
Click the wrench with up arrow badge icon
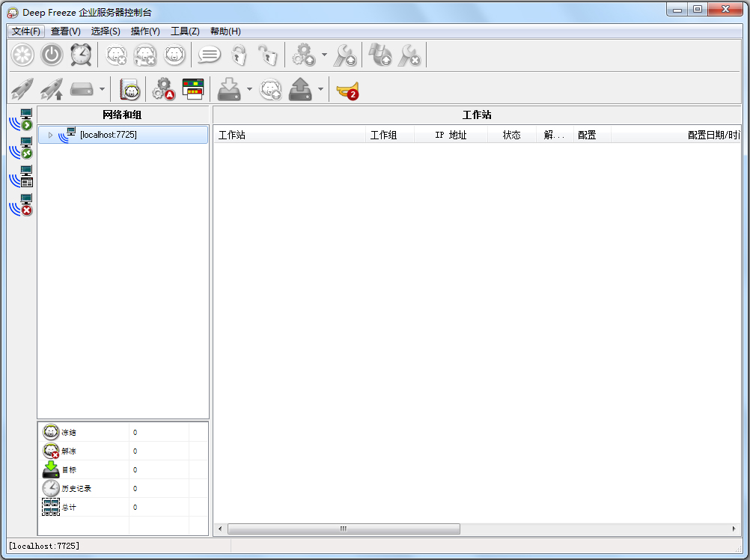point(345,55)
